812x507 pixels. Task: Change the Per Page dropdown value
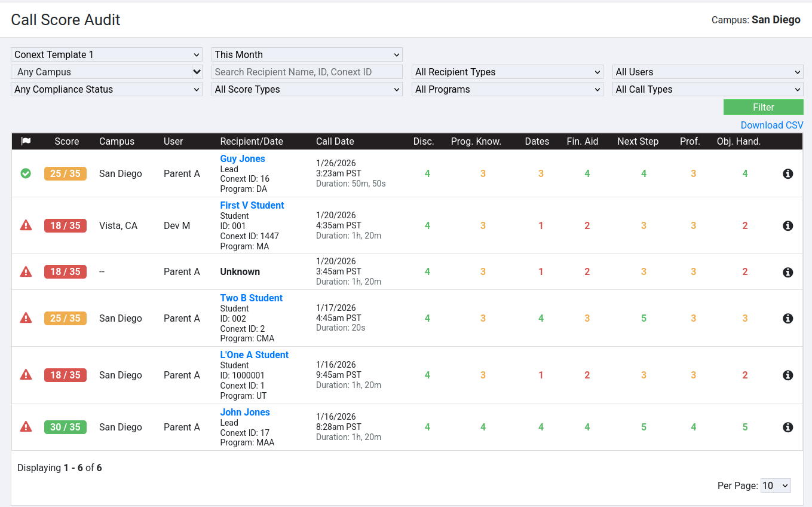[775, 485]
